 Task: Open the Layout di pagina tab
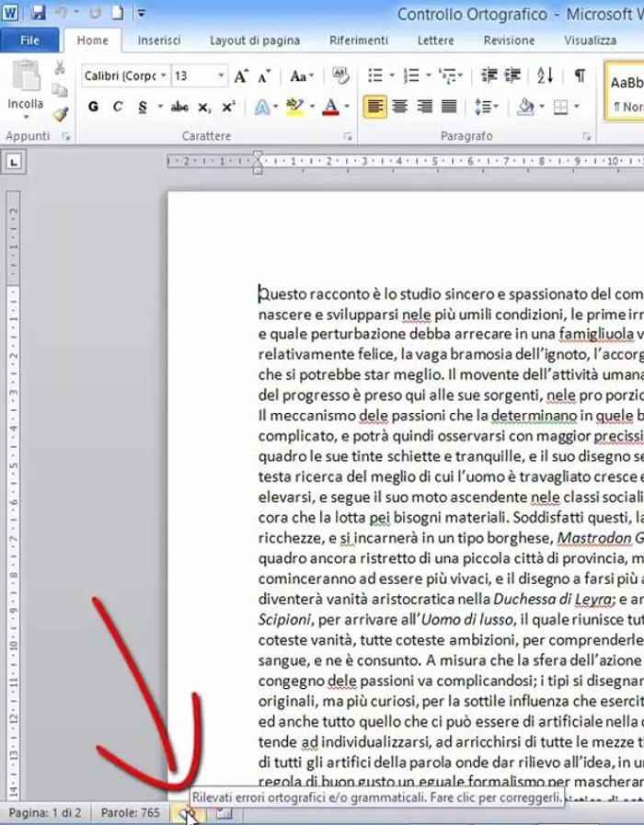pyautogui.click(x=255, y=40)
